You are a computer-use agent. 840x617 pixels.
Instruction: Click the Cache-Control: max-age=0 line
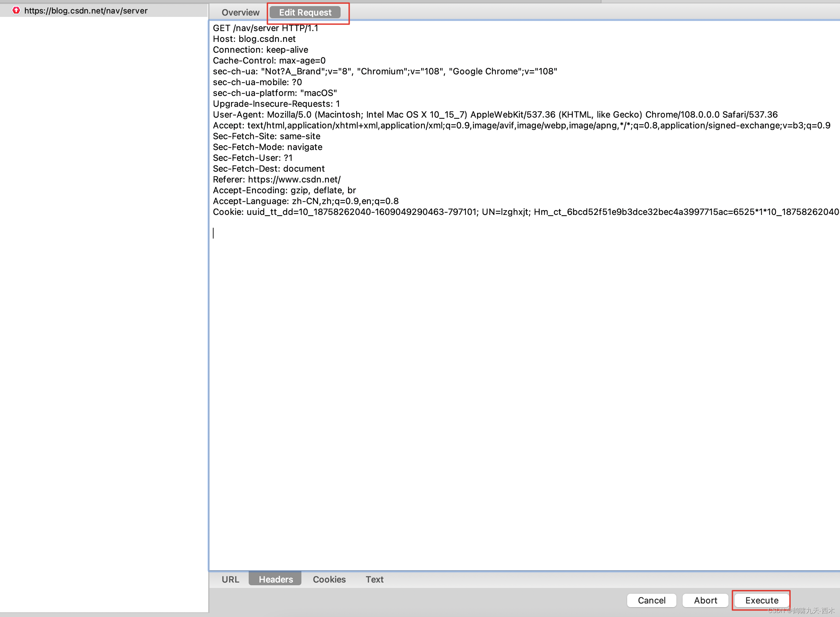tap(269, 60)
